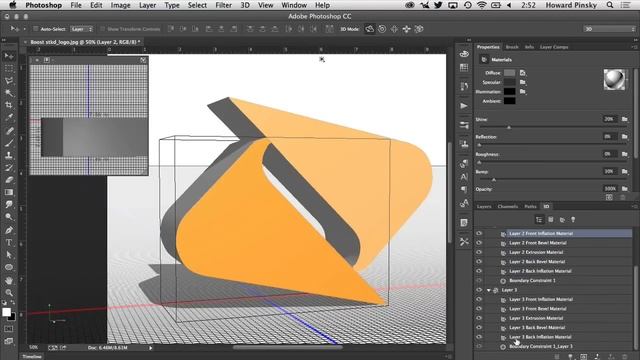Select the Zoom tool in the toolbox
640x360 pixels.
pos(9,293)
